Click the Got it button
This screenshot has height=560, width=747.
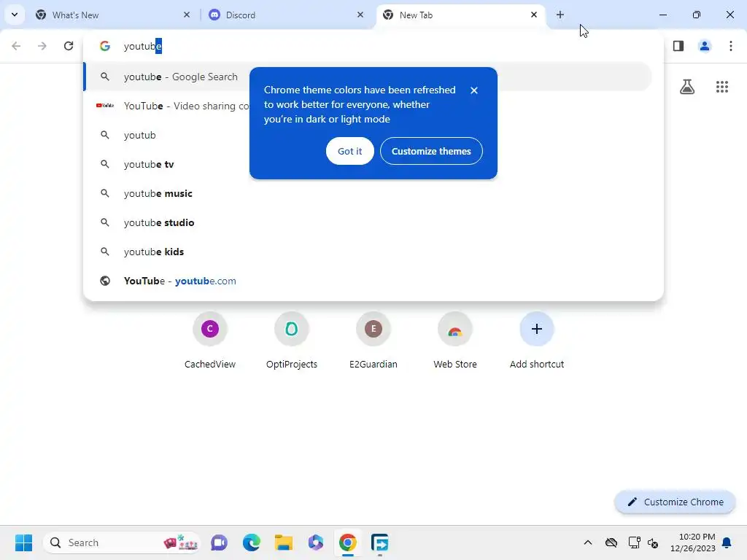(x=349, y=151)
